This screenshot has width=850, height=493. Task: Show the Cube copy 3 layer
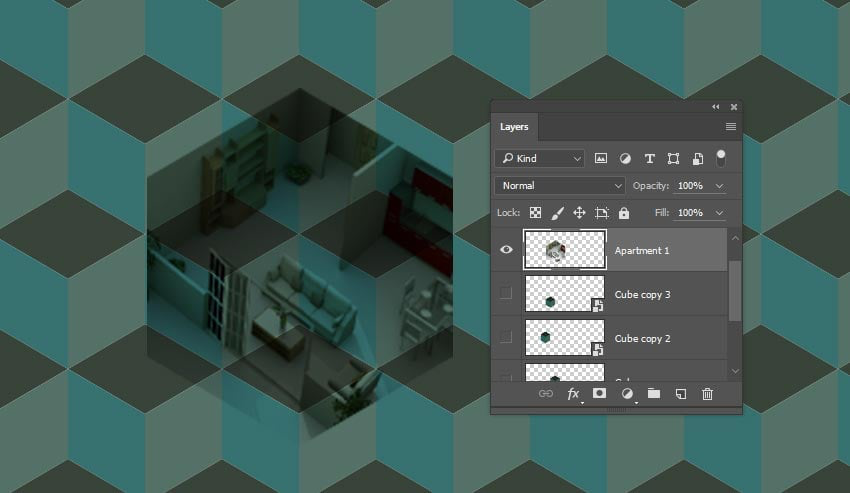tap(506, 293)
